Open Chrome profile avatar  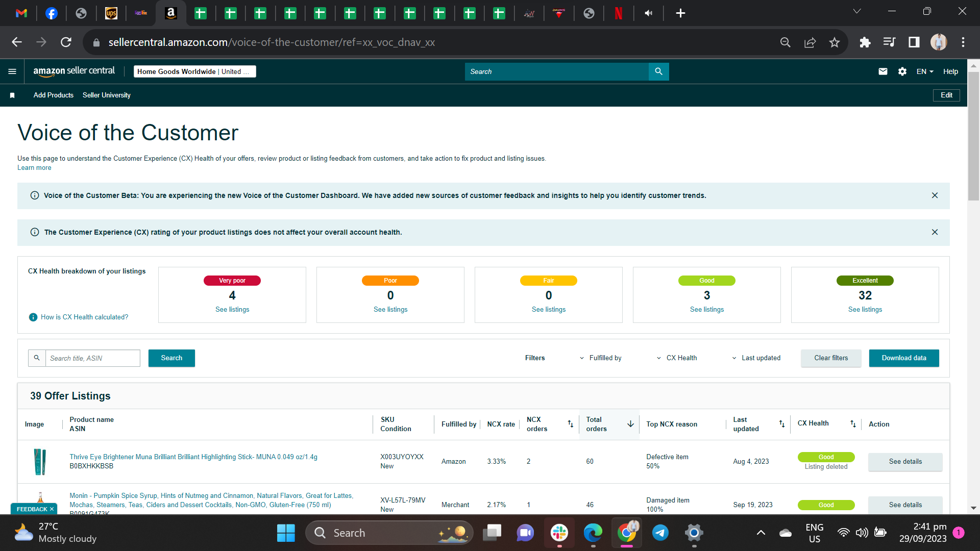point(939,42)
